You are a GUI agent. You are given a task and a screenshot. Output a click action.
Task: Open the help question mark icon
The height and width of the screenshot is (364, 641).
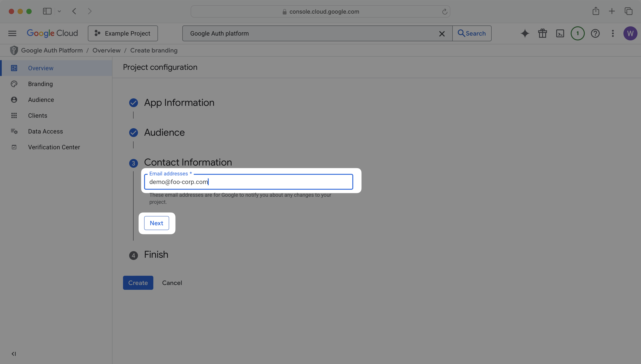(595, 33)
